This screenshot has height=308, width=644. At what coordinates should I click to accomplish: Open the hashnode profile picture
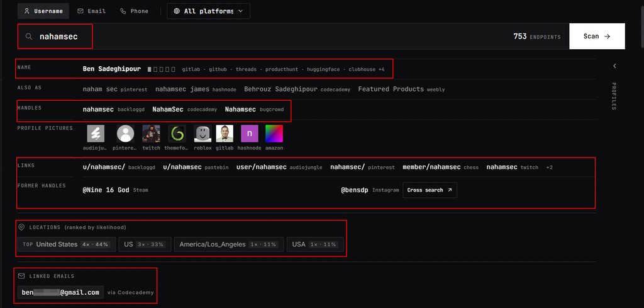pyautogui.click(x=249, y=134)
